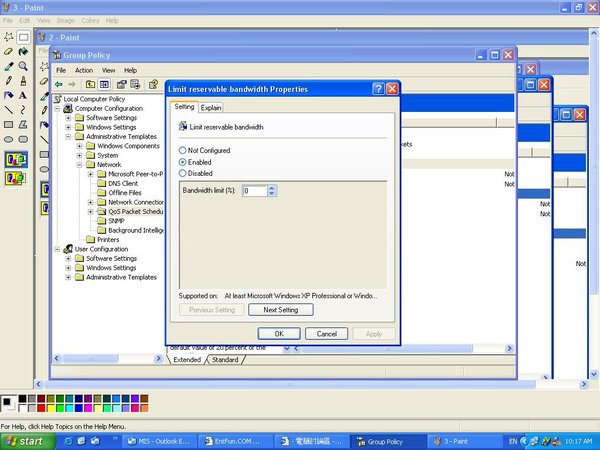Choose the Enabled radio option

(x=181, y=161)
